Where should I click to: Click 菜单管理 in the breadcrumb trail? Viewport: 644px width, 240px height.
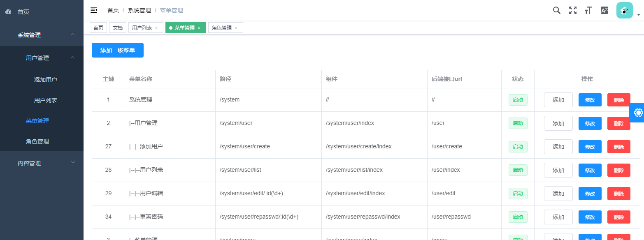[x=171, y=10]
